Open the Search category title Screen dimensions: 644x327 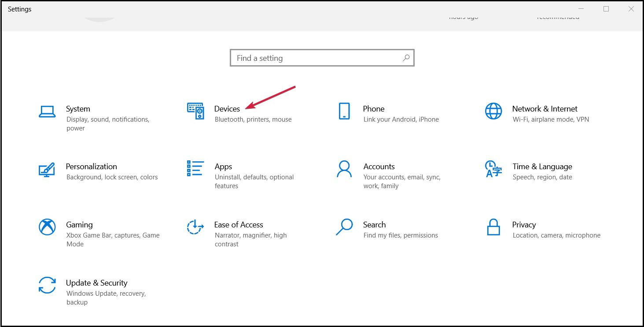click(374, 225)
